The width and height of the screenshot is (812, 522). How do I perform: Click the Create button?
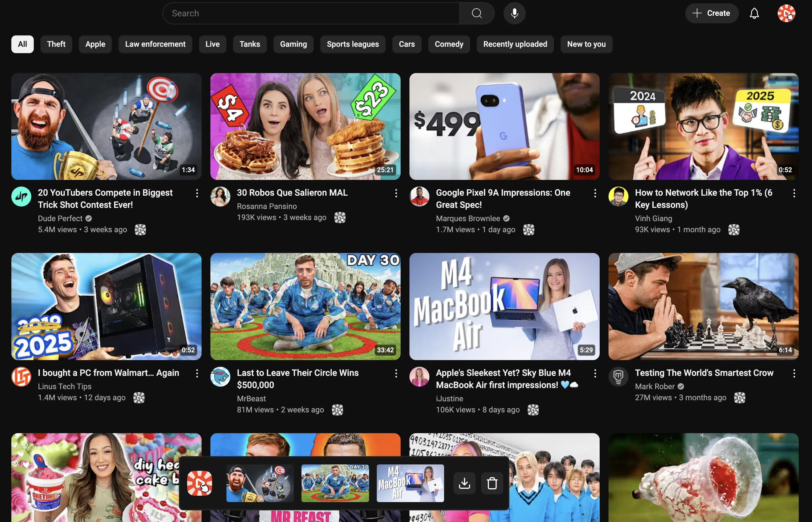(x=712, y=13)
